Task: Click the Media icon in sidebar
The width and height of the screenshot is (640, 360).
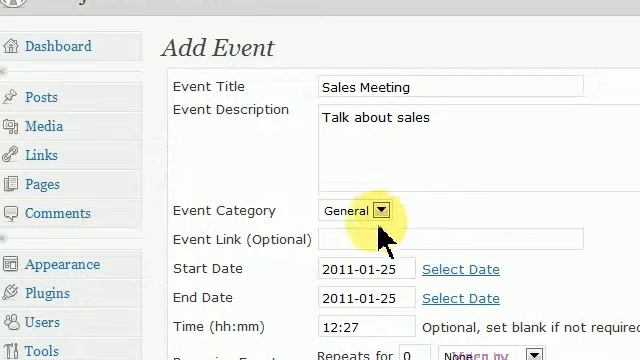Action: pos(11,126)
